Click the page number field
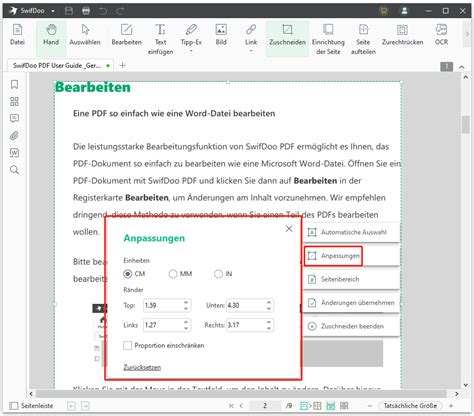Viewport: 474px width, 416px height. (x=265, y=406)
